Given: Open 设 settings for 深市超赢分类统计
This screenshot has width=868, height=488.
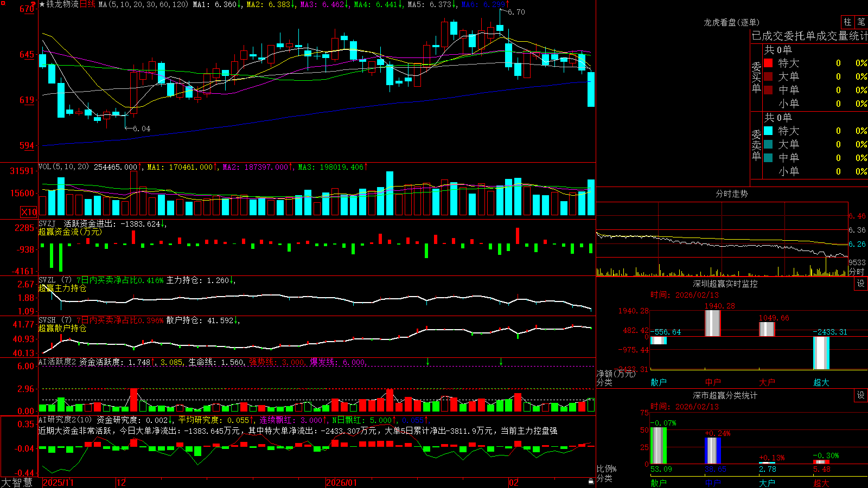Looking at the screenshot, I should pos(861,395).
